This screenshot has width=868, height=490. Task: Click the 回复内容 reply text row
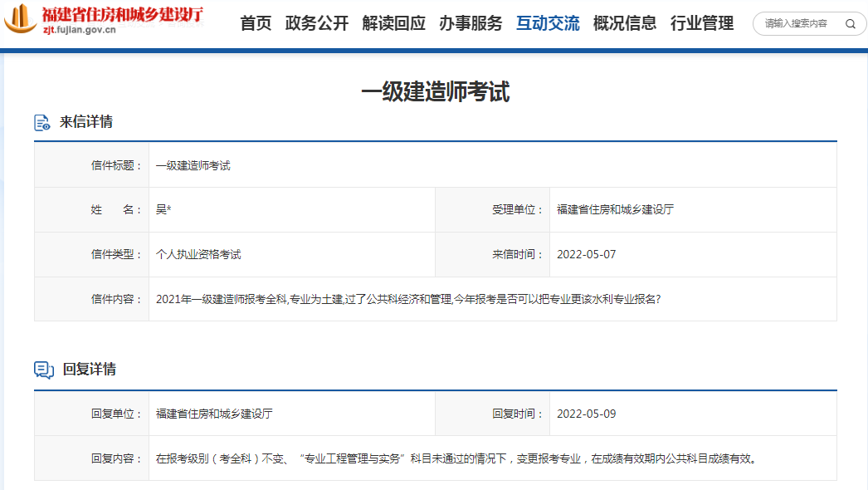point(415,458)
